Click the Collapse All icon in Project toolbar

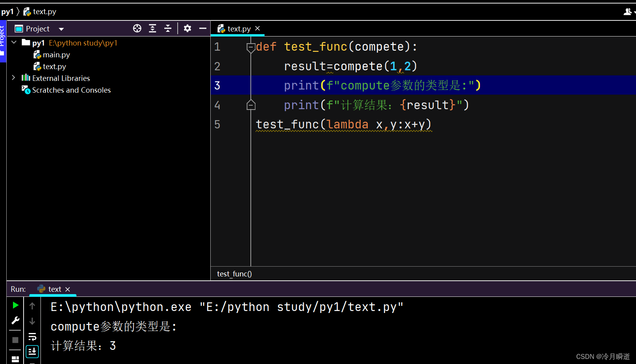tap(167, 28)
